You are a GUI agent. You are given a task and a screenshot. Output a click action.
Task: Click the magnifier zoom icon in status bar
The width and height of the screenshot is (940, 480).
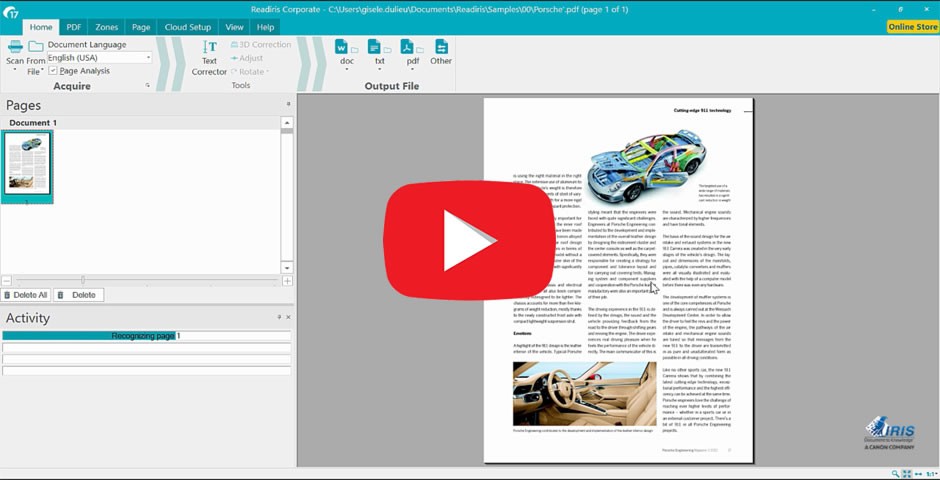[x=895, y=474]
